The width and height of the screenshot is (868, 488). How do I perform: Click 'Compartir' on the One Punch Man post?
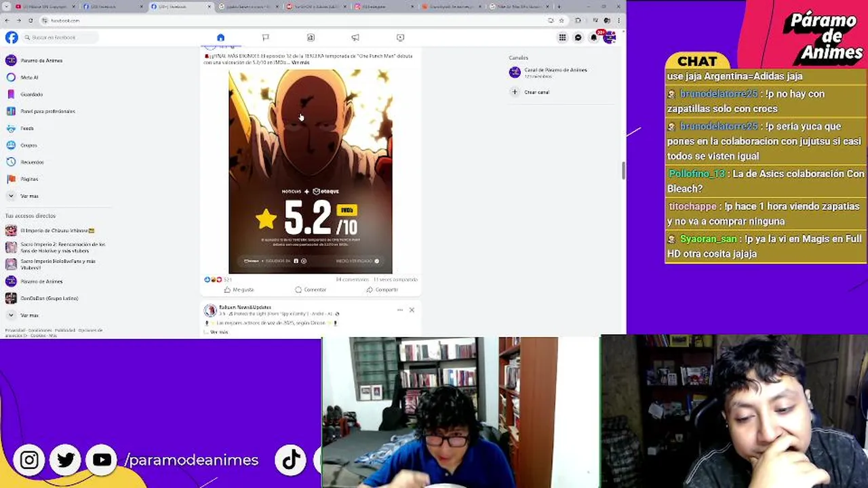coord(382,289)
